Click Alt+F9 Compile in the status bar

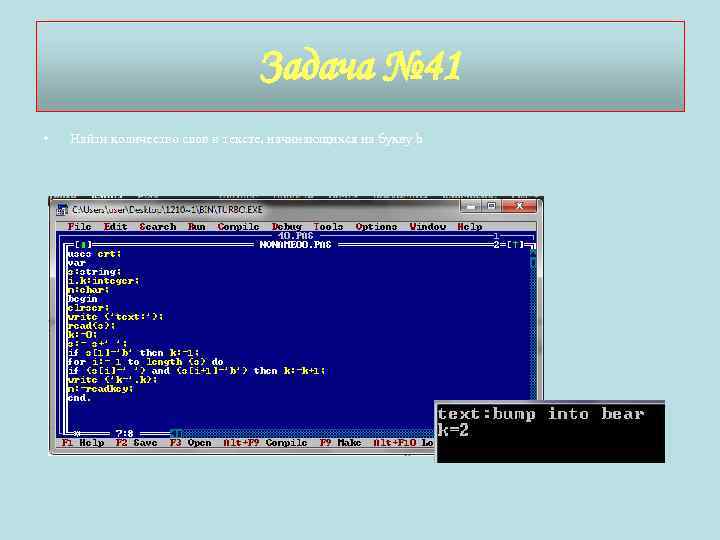265,443
